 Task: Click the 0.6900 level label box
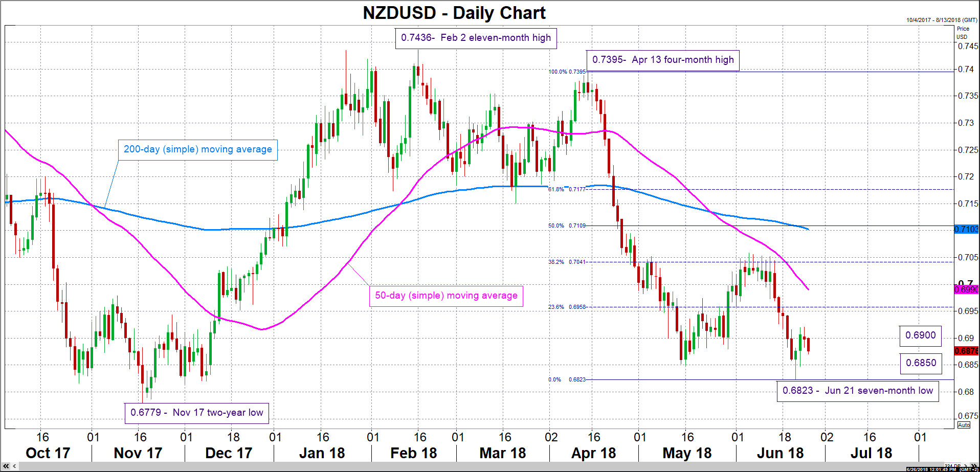coord(920,335)
